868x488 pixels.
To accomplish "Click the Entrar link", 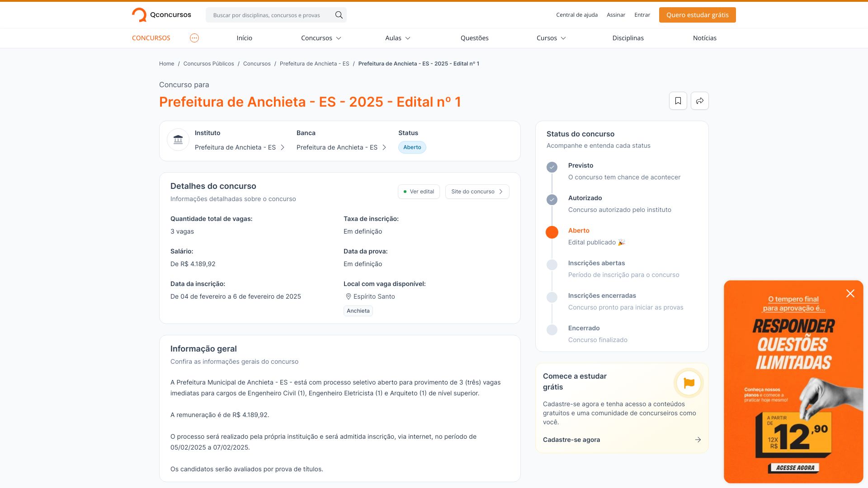I will [x=642, y=15].
